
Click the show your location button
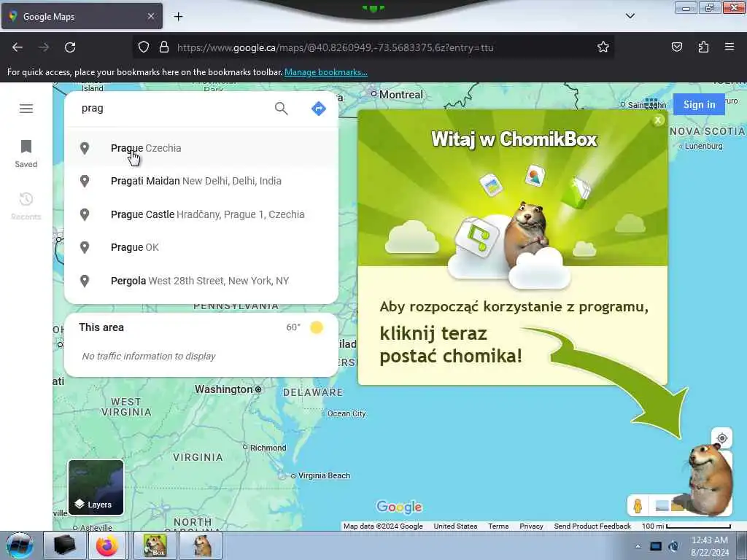(721, 438)
